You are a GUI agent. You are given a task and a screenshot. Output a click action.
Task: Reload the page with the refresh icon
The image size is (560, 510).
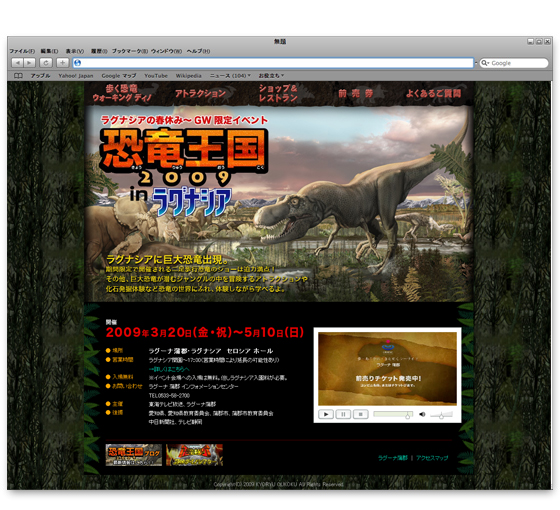(46, 63)
